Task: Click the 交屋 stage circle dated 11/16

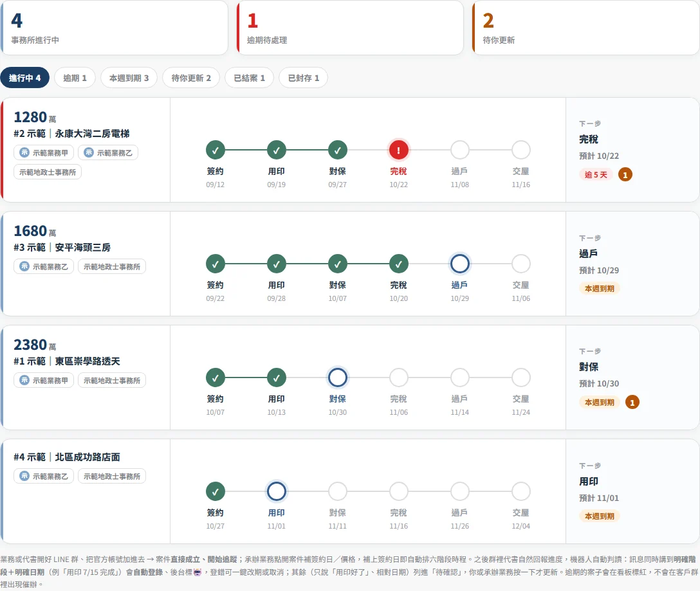Action: pyautogui.click(x=521, y=150)
